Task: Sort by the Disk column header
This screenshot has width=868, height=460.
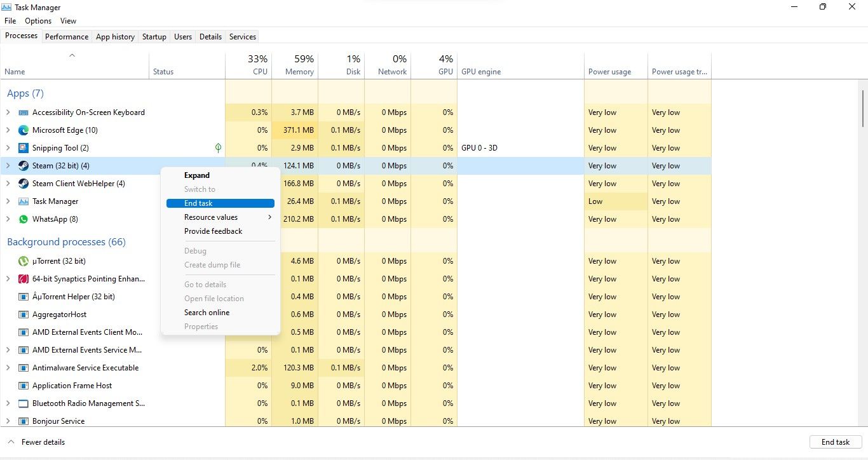Action: [341, 65]
